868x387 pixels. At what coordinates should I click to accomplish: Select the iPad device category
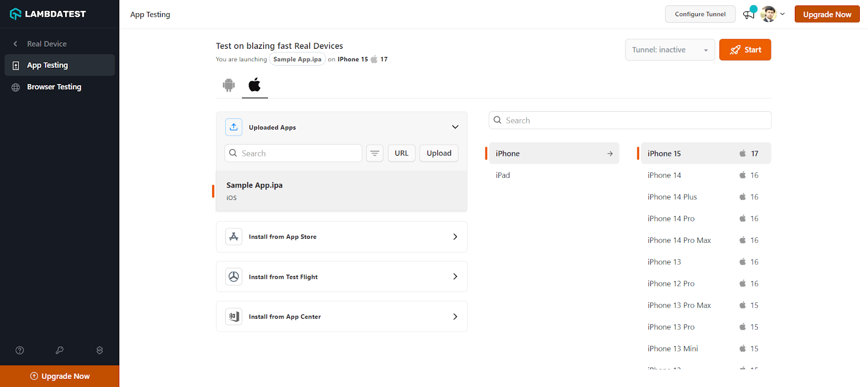click(x=554, y=175)
